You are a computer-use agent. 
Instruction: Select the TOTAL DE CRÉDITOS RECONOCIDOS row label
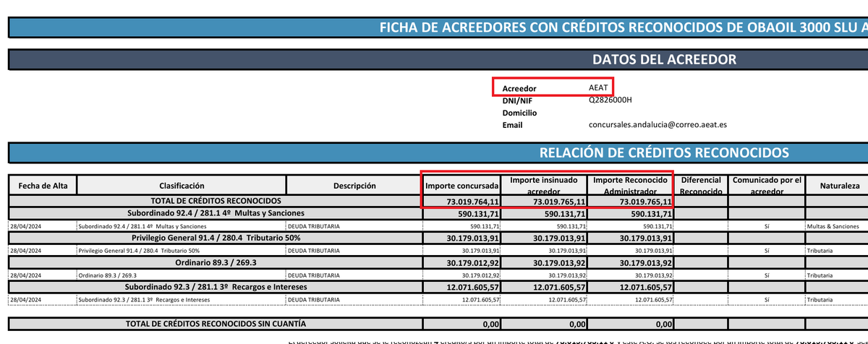pos(214,201)
